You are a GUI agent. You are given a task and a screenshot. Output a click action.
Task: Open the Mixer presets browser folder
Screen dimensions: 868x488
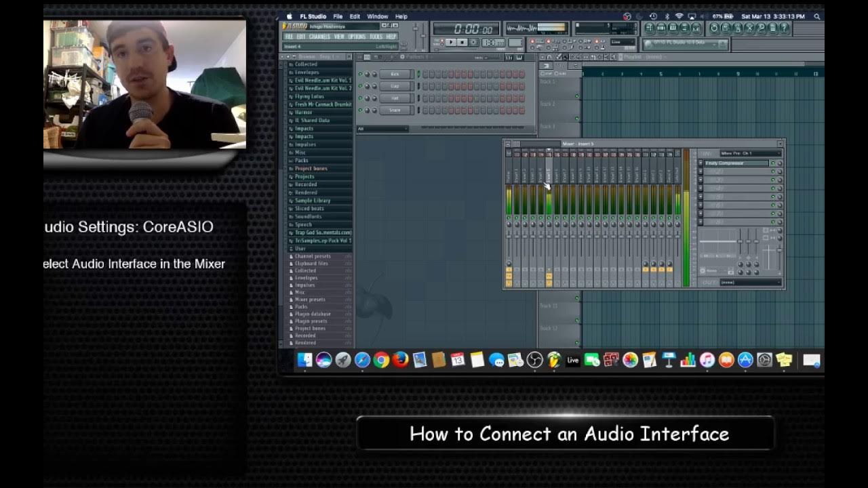[309, 299]
